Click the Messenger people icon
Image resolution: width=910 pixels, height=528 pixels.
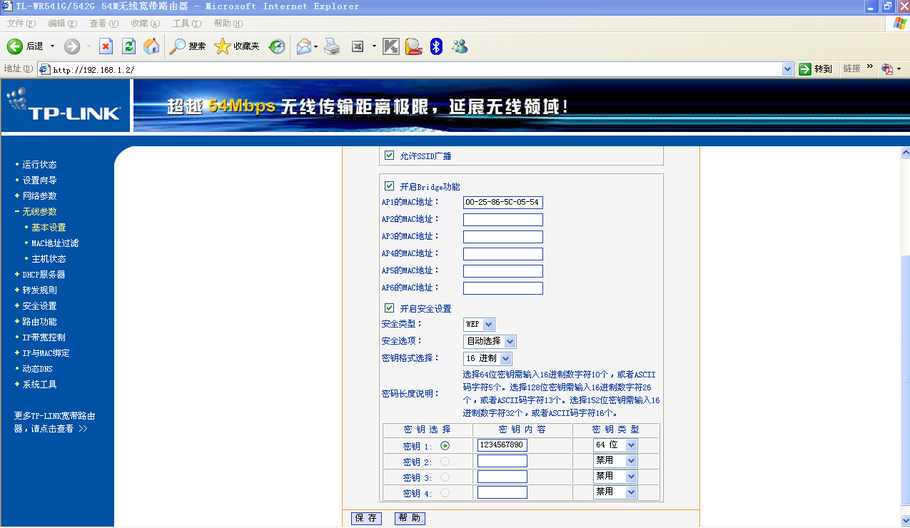[x=460, y=46]
